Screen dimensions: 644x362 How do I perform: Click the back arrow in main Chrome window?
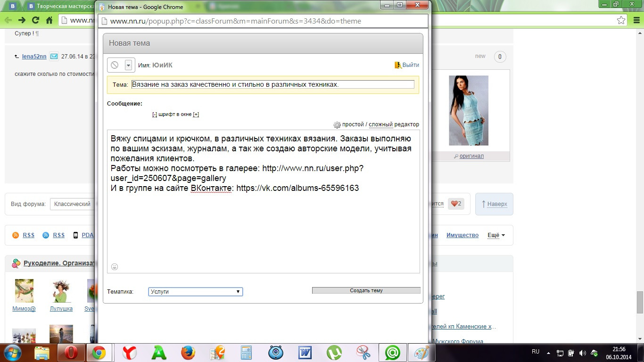click(x=8, y=20)
